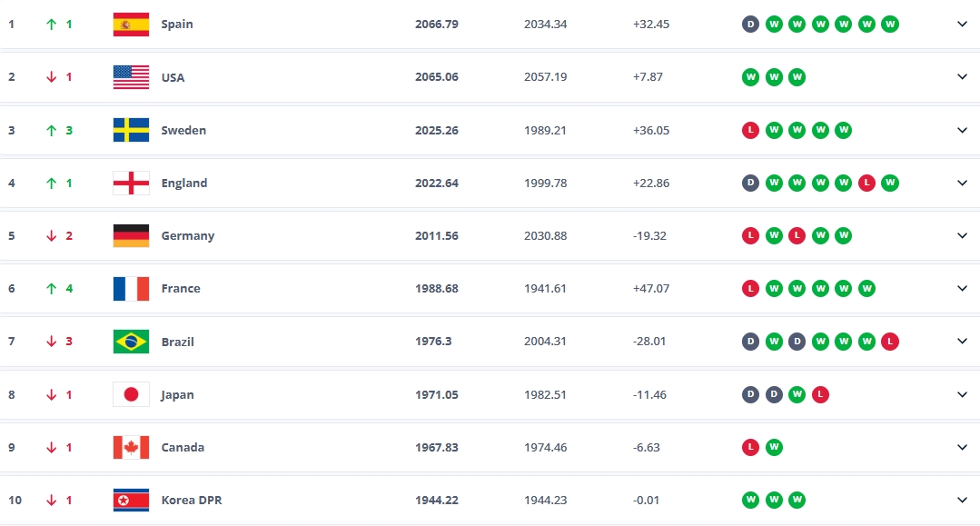Click the England flag icon
The image size is (980, 526).
click(x=131, y=183)
